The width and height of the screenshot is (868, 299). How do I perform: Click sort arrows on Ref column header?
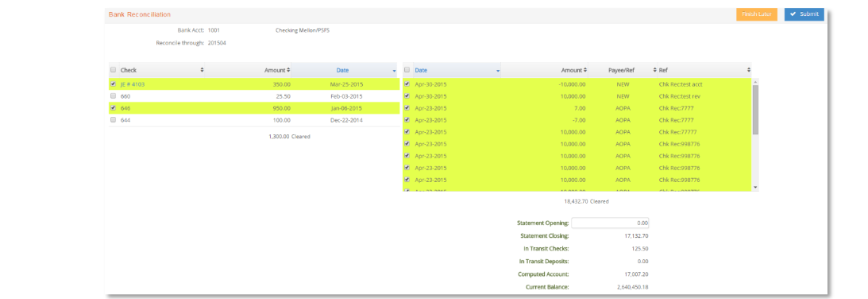pyautogui.click(x=749, y=71)
